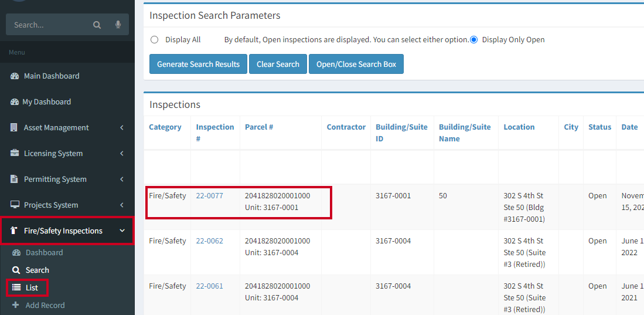644x315 pixels.
Task: Open inspection 22-0077 link
Action: click(209, 196)
